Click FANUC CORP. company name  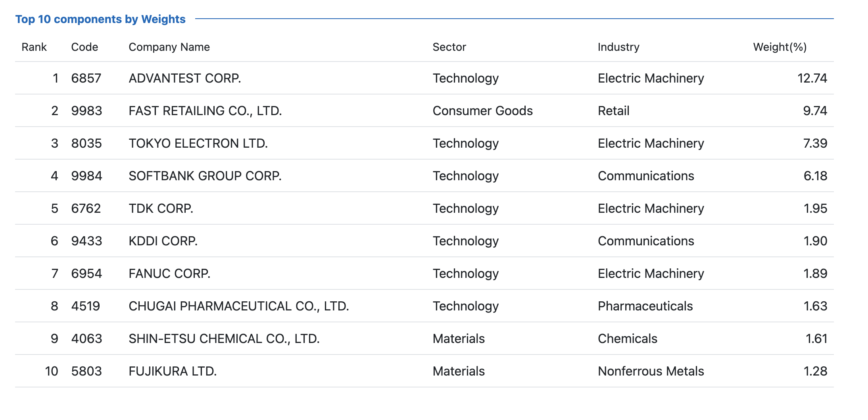(x=169, y=274)
